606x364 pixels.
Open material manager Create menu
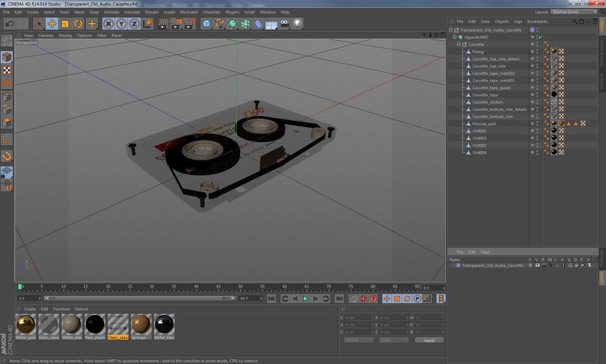30,309
